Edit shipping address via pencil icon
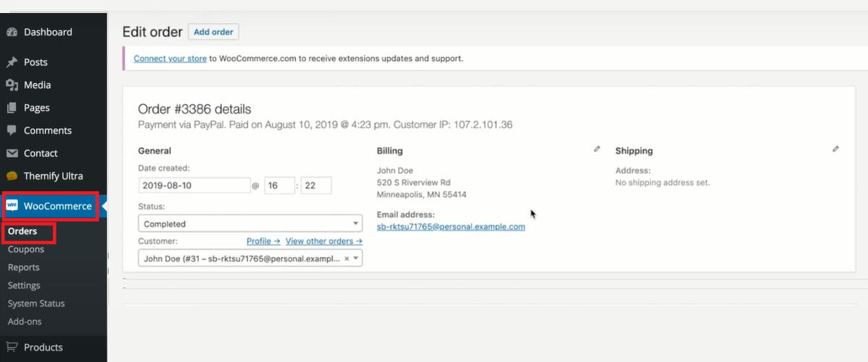The image size is (868, 362). point(835,149)
